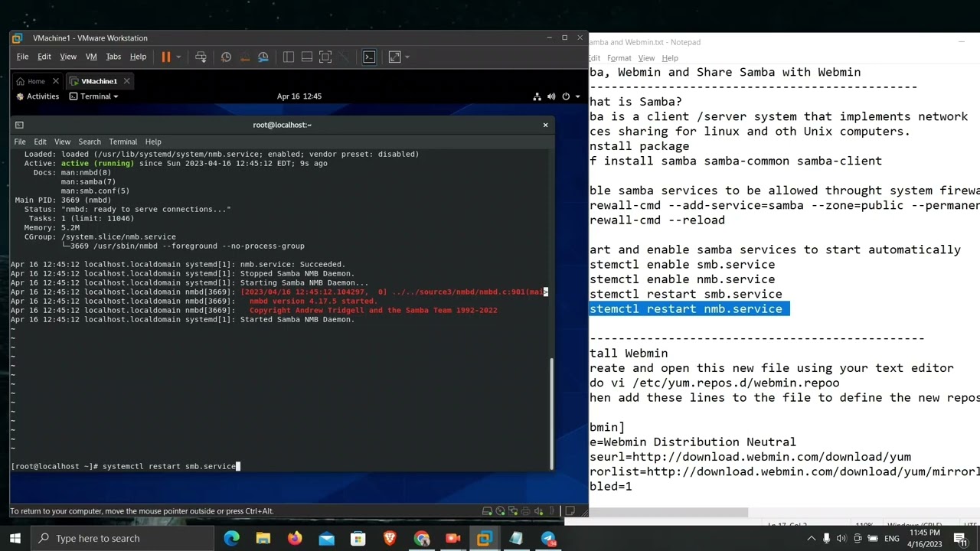The image size is (980, 551).
Task: Open GNOME Activities overview
Action: click(x=38, y=96)
